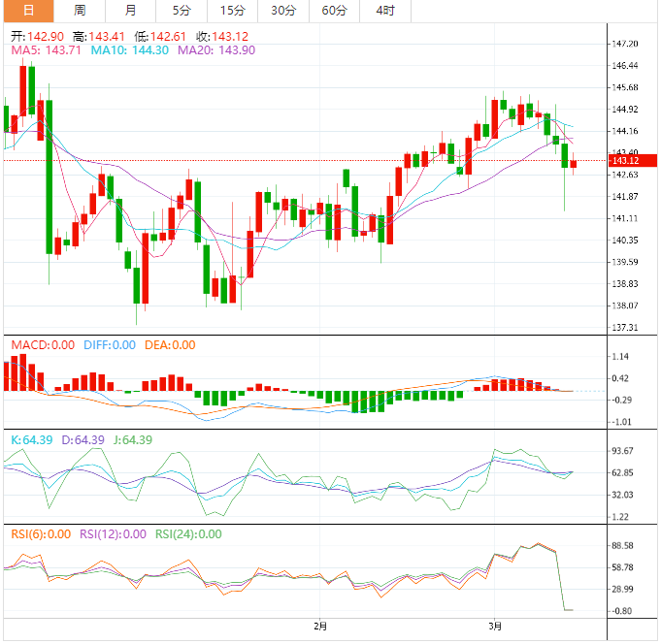
Task: Click the 1.14 MACD axis label
Action: [x=620, y=357]
